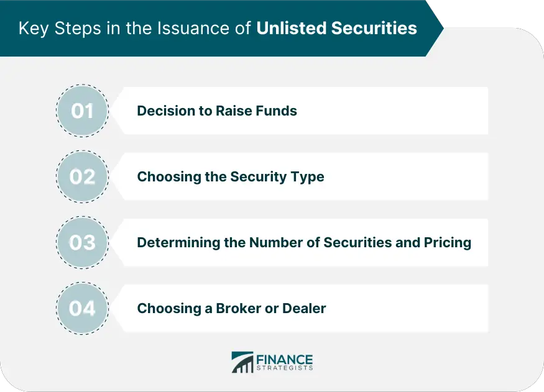544x392 pixels.
Task: Click the 01 step number circle
Action: pyautogui.click(x=82, y=111)
